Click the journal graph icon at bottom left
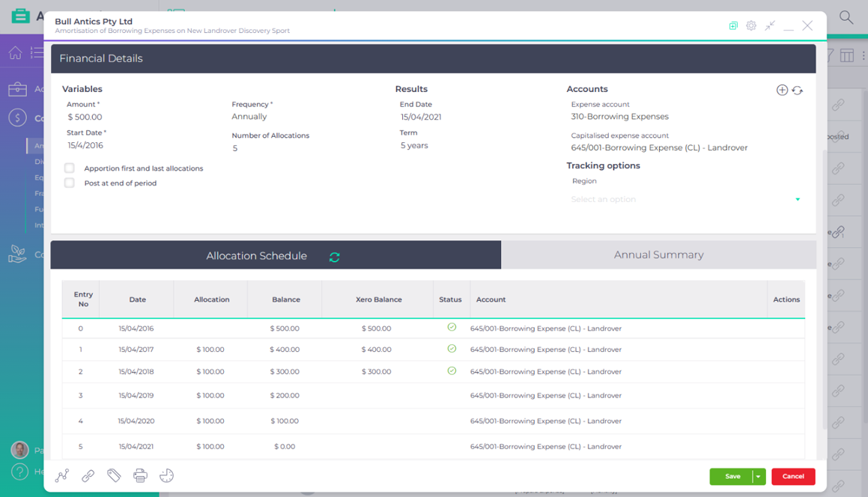 62,475
